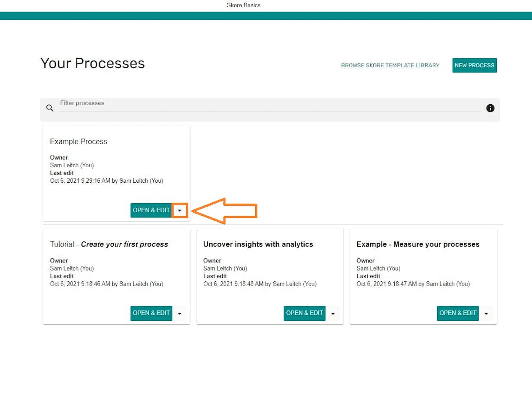Click 'Example - Measure your processes' title

[418, 244]
